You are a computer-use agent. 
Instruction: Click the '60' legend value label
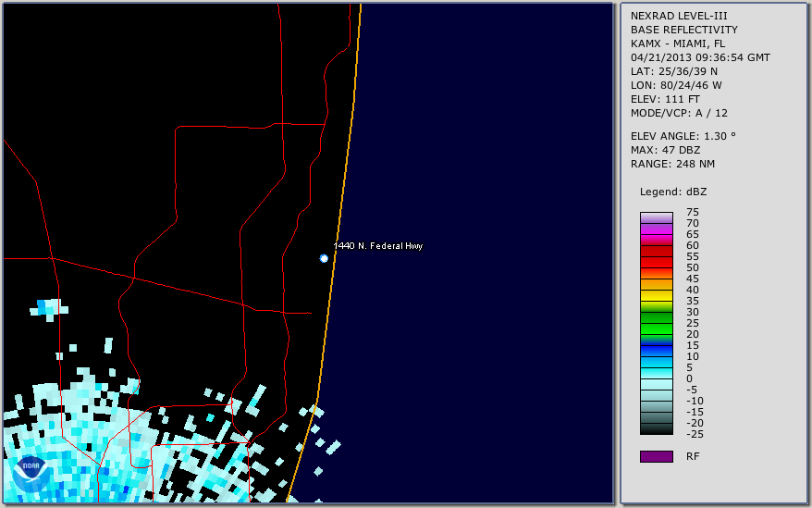693,246
